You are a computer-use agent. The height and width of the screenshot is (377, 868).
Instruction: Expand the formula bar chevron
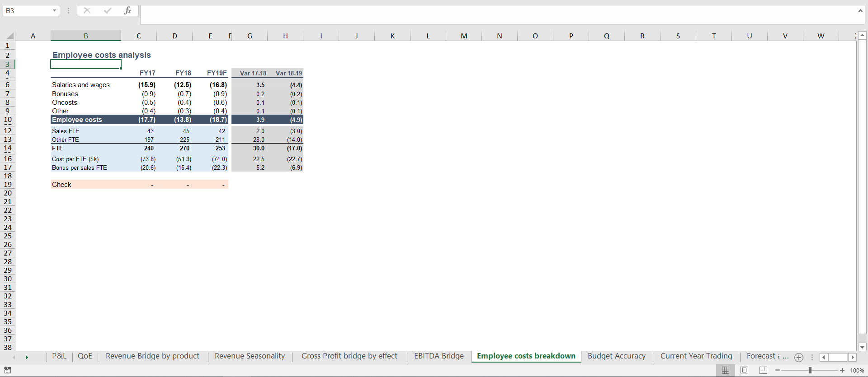coord(860,10)
